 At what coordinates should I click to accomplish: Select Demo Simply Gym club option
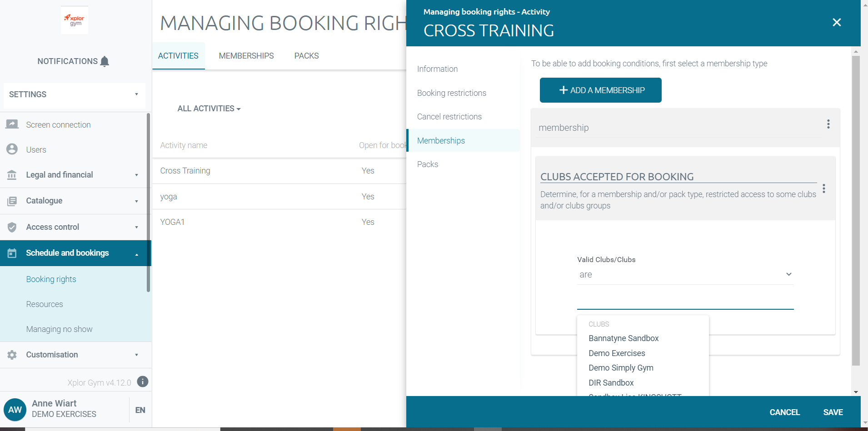pos(621,368)
